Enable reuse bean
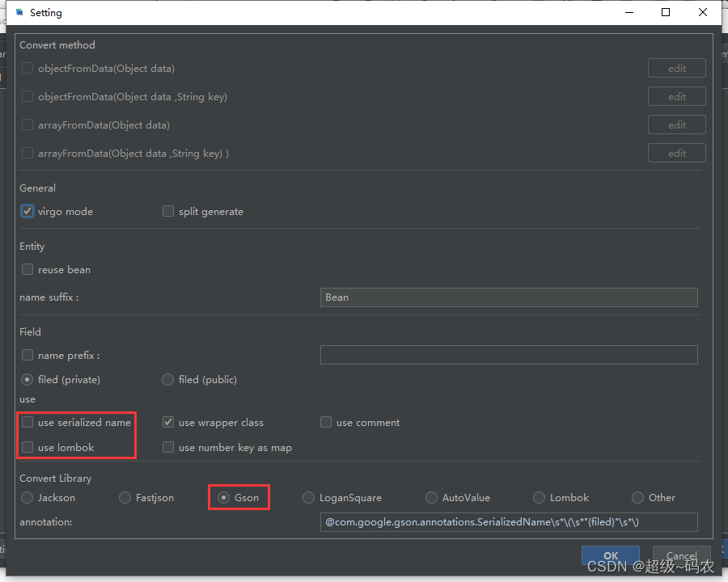Screen dimensions: 728x582 pos(27,269)
